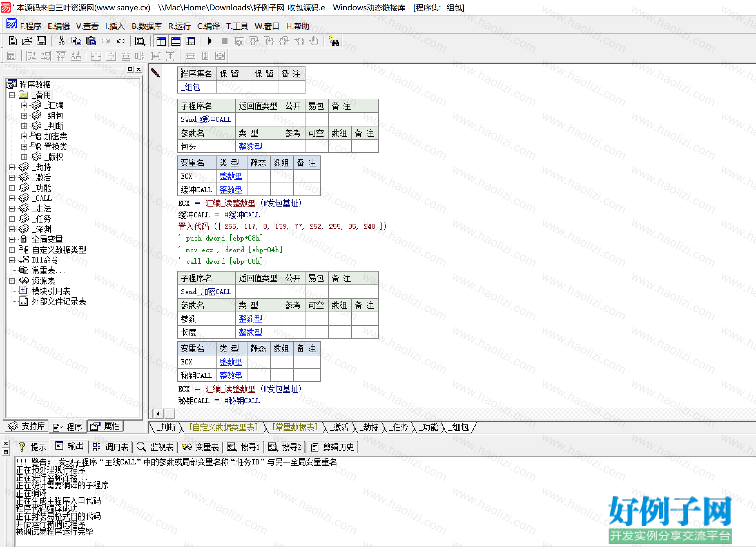Open the T.工具 menu

(x=237, y=26)
